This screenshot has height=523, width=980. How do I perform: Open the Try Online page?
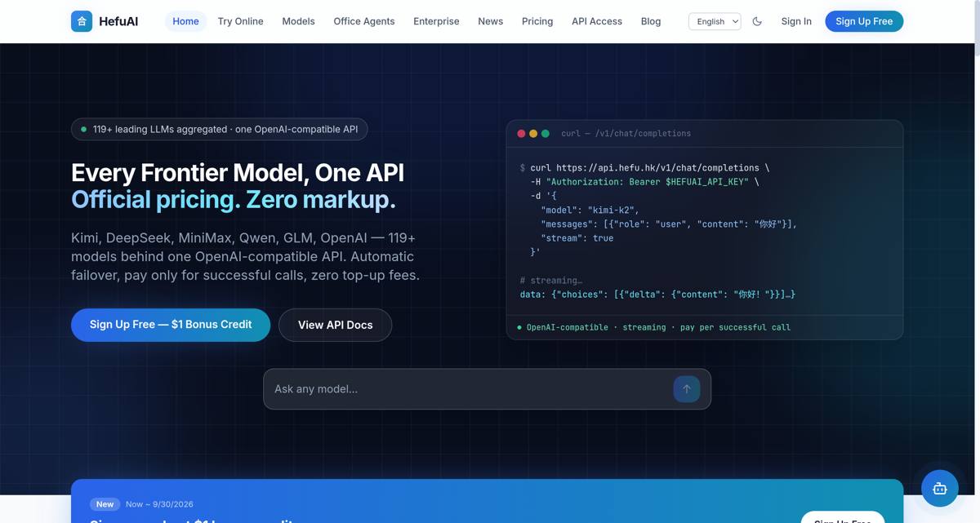tap(240, 21)
